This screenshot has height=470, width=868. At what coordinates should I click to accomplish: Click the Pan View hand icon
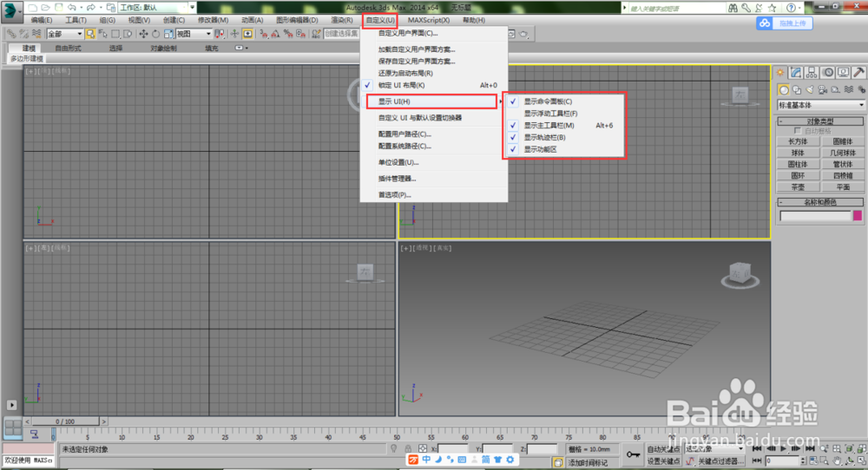[x=837, y=460]
